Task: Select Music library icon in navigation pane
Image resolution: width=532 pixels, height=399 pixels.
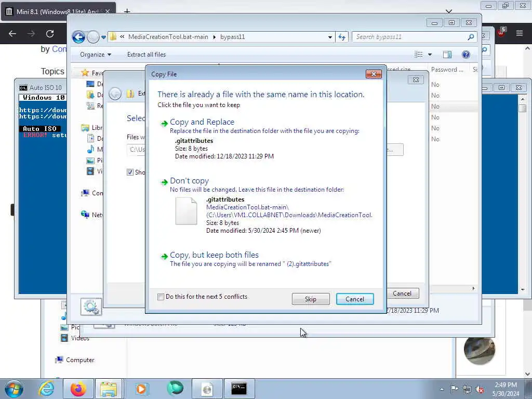Action: [90, 149]
